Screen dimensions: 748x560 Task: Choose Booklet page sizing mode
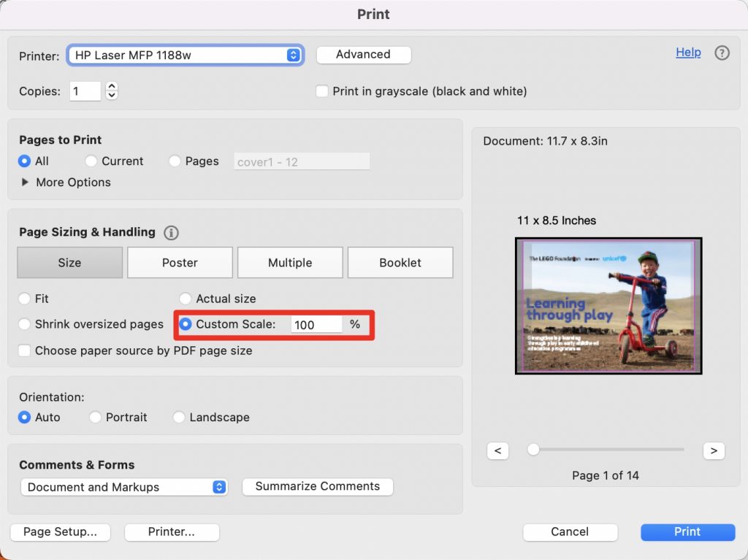(400, 262)
